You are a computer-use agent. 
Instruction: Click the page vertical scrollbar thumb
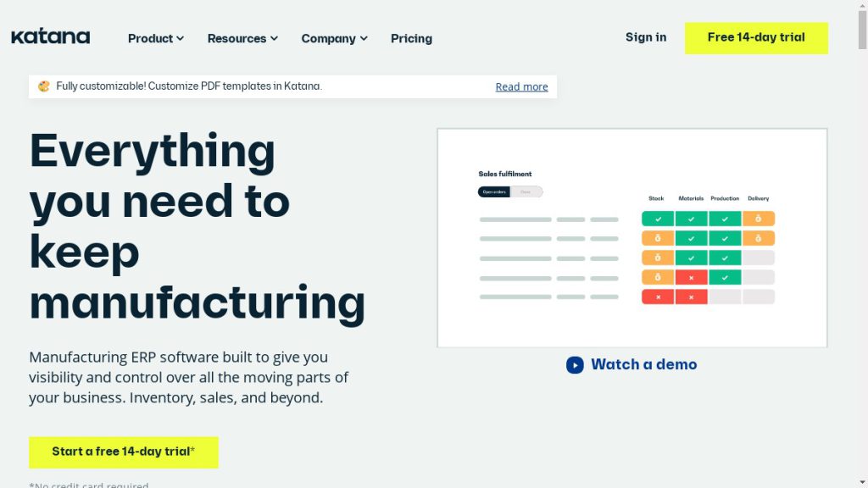pos(862,30)
